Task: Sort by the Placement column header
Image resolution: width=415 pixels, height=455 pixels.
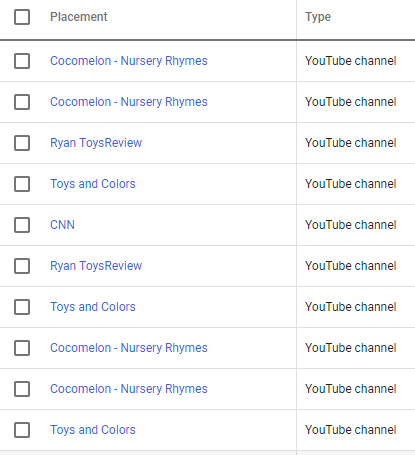Action: (x=79, y=17)
